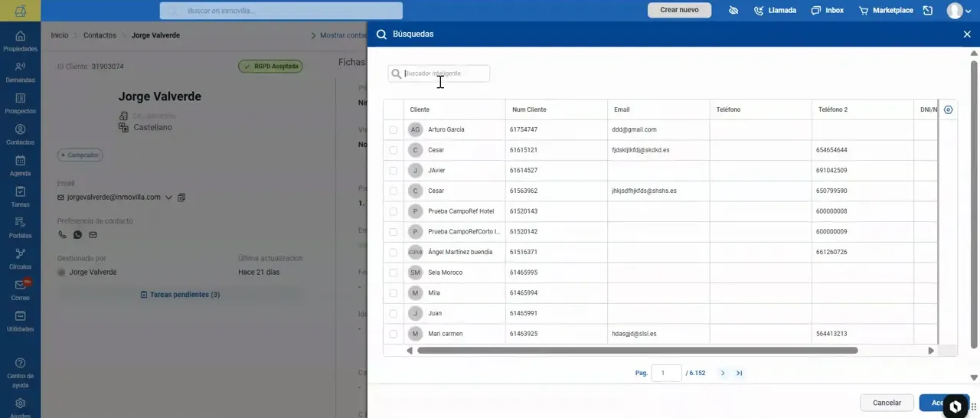This screenshot has height=418, width=980.
Task: Click the Crear nuevo button
Action: tap(679, 11)
